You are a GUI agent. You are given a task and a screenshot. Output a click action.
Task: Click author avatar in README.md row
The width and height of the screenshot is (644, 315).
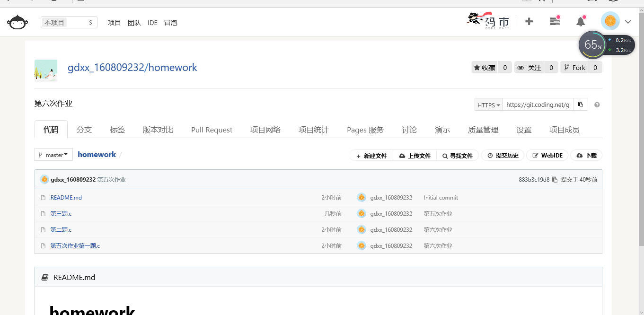pyautogui.click(x=362, y=197)
